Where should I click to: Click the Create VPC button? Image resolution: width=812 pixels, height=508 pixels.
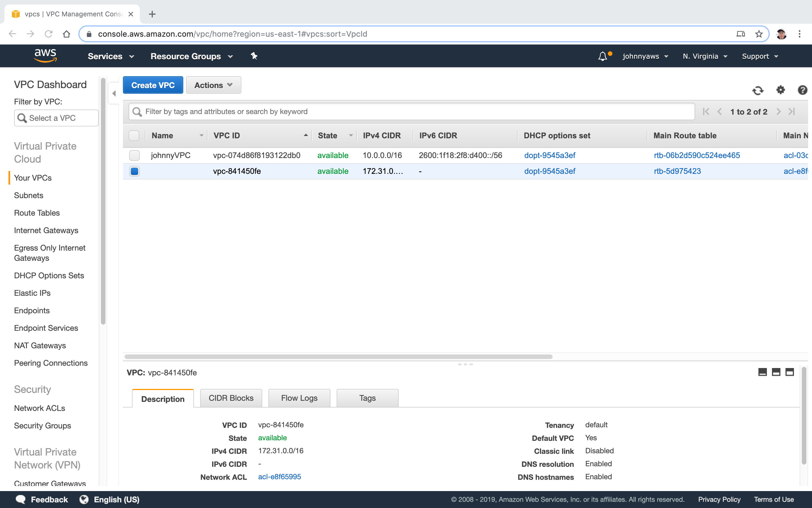pos(153,85)
